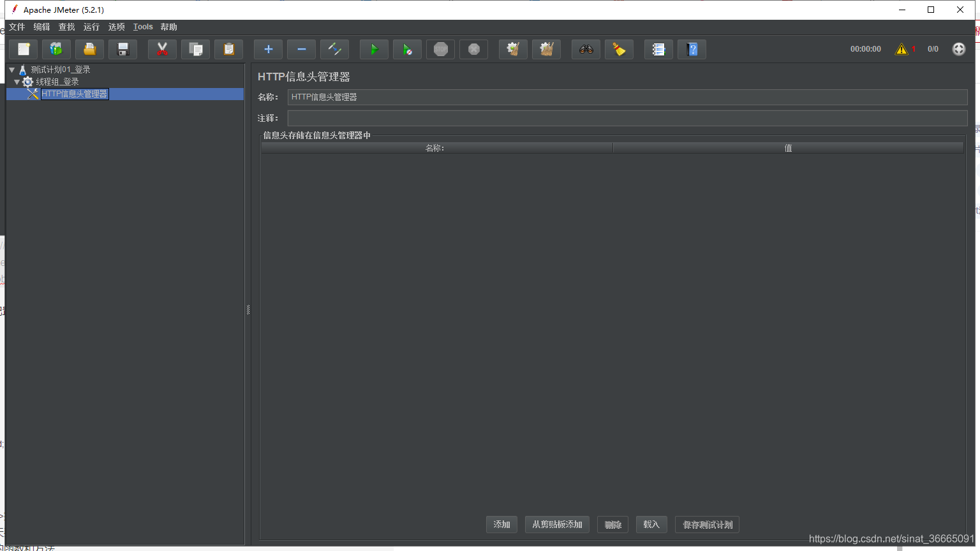Save the test plan with disk icon
The image size is (980, 551).
click(123, 49)
